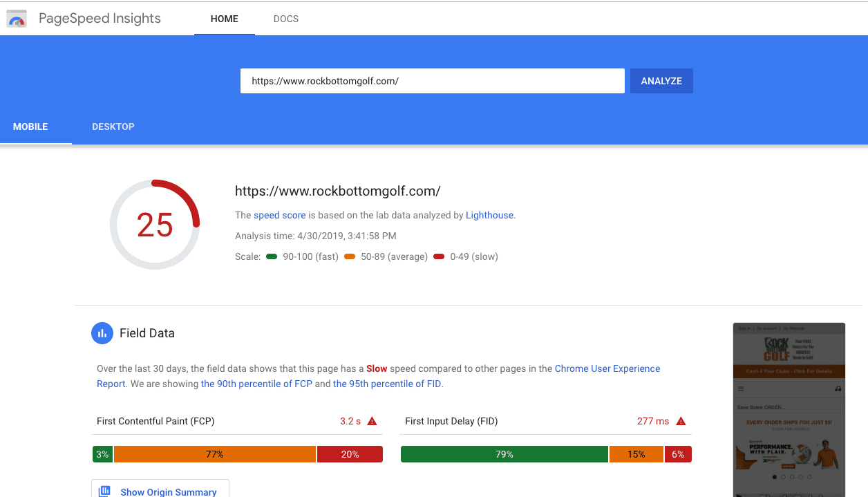Select the MOBILE tab
868x497 pixels.
tap(30, 126)
